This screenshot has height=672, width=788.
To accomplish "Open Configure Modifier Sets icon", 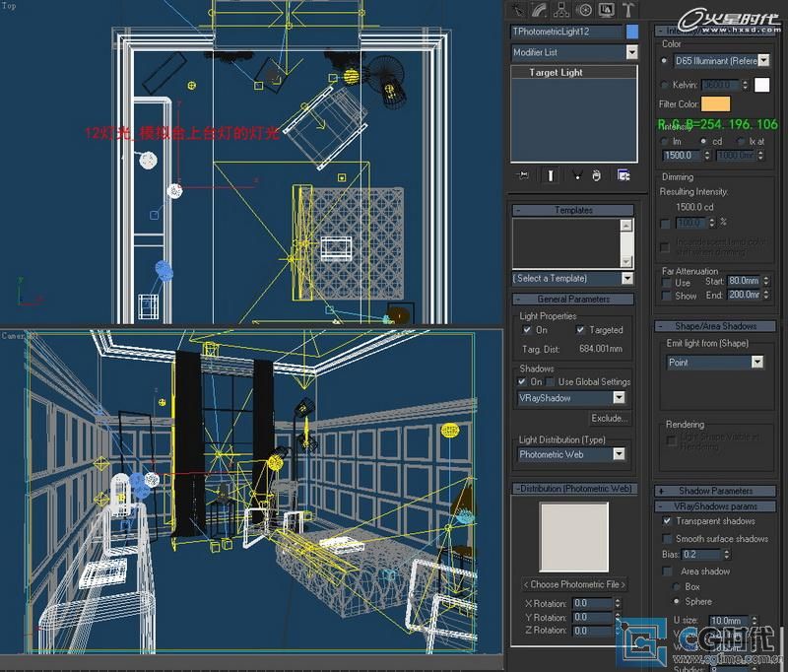I will tap(624, 175).
